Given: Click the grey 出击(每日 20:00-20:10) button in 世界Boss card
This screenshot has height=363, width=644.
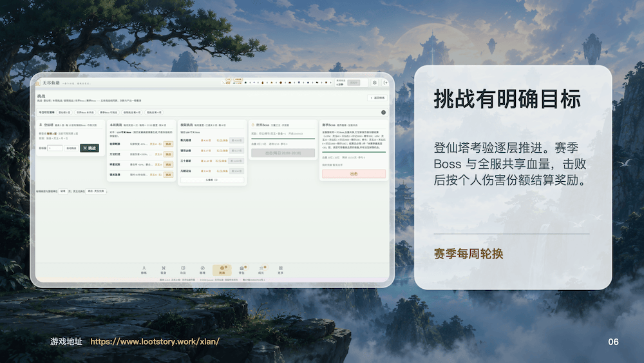Looking at the screenshot, I should pyautogui.click(x=283, y=153).
